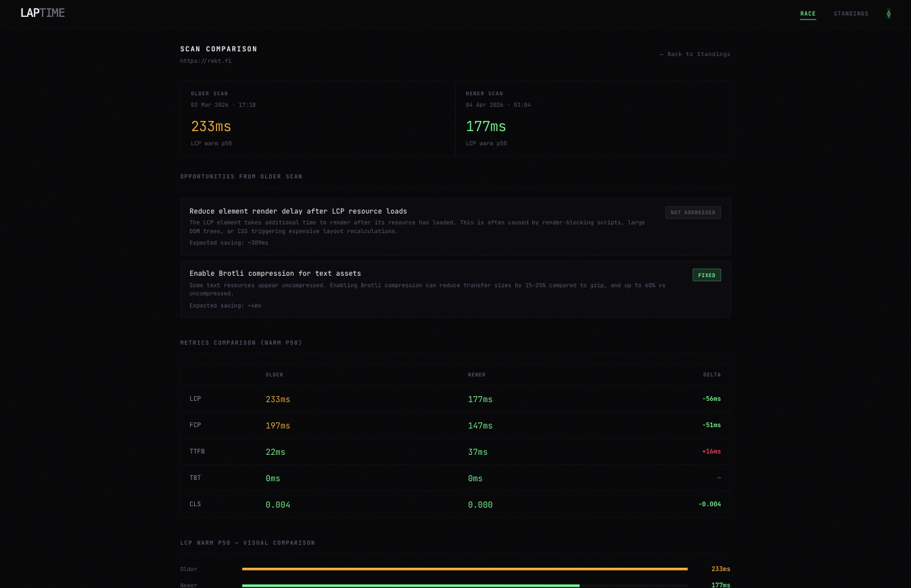Click the green race car icon in header
This screenshot has width=911, height=588.
889,14
